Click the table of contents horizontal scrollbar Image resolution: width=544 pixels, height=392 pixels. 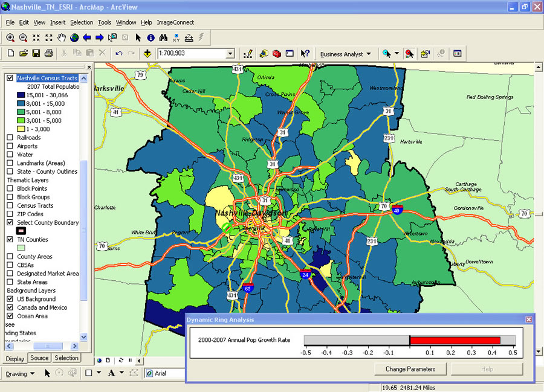point(48,346)
